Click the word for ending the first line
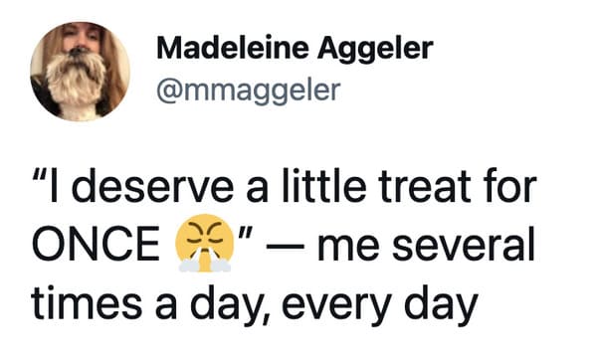Image resolution: width=596 pixels, height=364 pixels. point(510,185)
